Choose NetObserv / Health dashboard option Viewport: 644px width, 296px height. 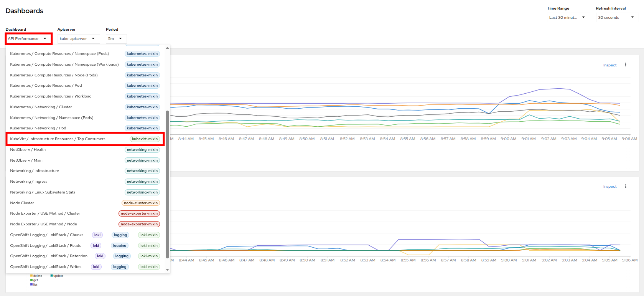coord(28,150)
